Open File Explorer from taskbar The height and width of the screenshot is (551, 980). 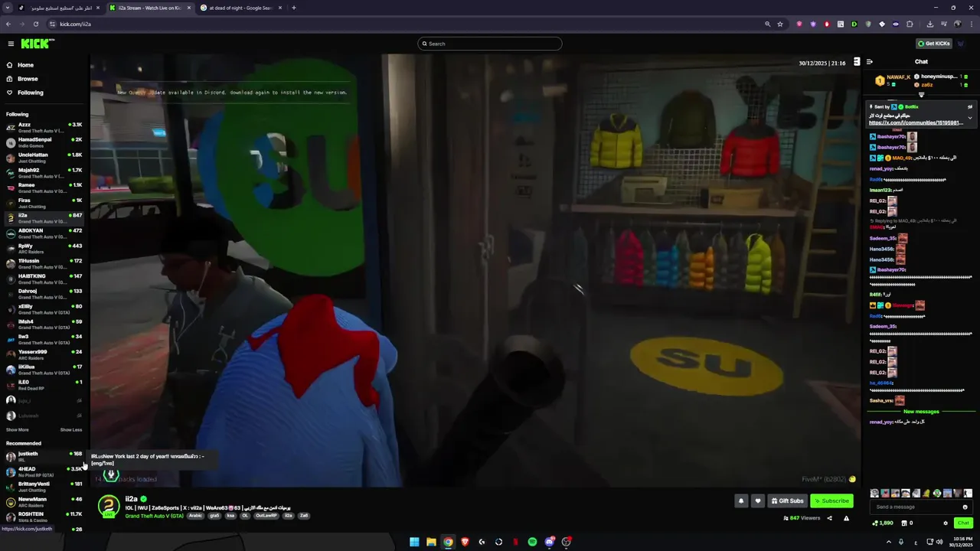click(x=431, y=542)
